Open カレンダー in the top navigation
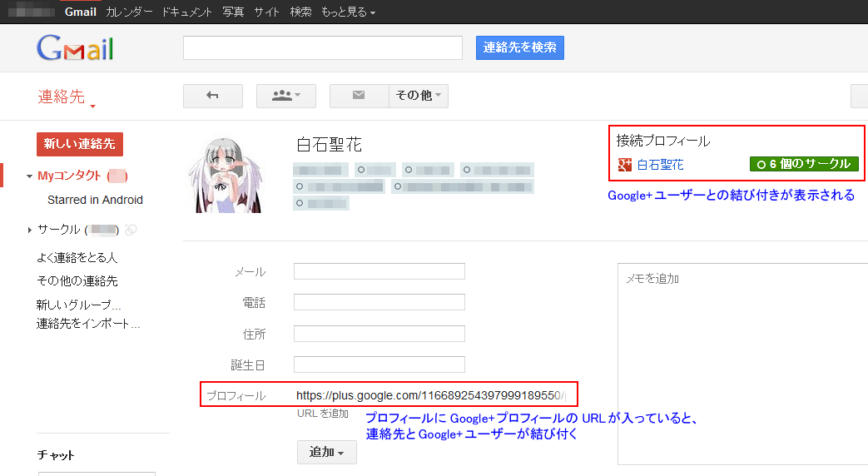 [129, 12]
